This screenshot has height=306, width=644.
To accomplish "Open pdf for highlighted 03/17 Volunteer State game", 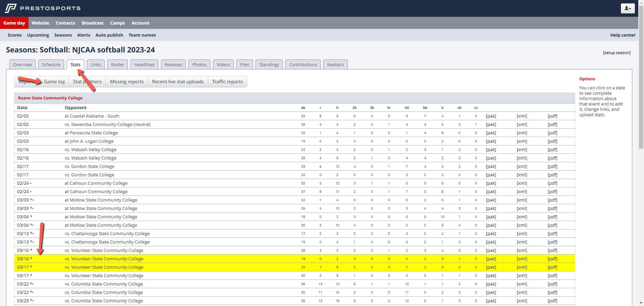I will point(552,267).
